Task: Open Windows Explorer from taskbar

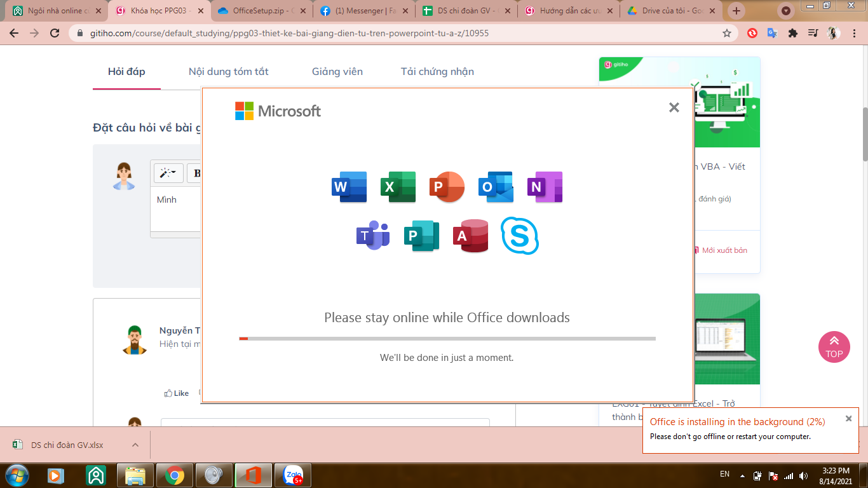Action: coord(135,475)
